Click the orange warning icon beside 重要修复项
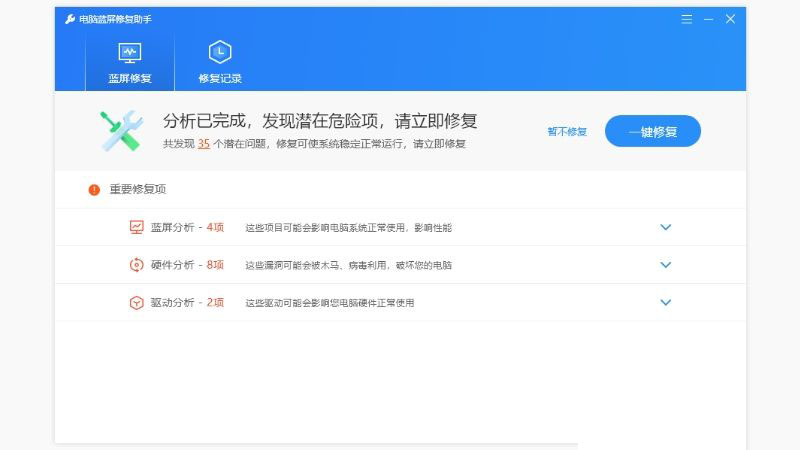Image resolution: width=800 pixels, height=450 pixels. [x=94, y=189]
